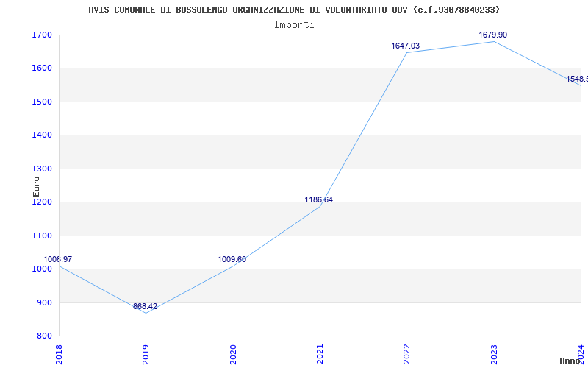Click the 1600 y-axis tick label
Image resolution: width=588 pixels, height=368 pixels.
point(42,68)
